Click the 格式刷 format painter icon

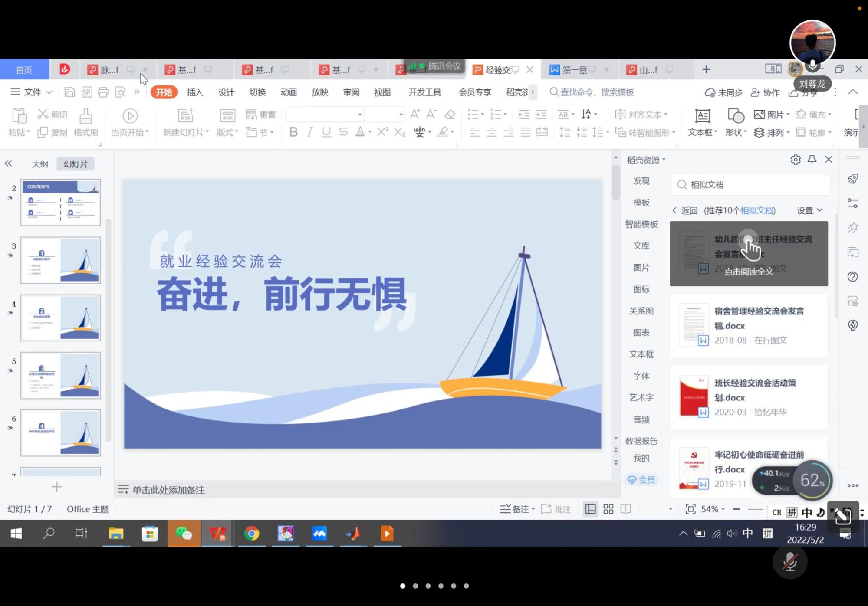pos(85,116)
